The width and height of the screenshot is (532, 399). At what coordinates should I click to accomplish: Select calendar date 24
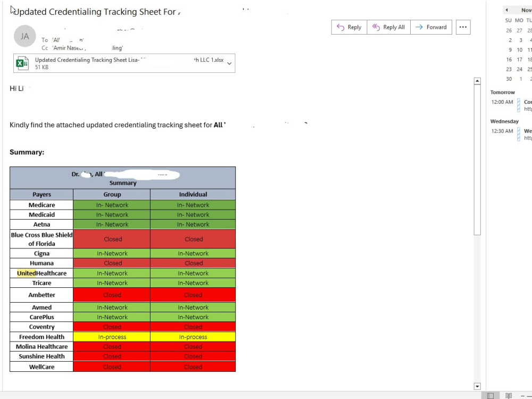coord(519,69)
